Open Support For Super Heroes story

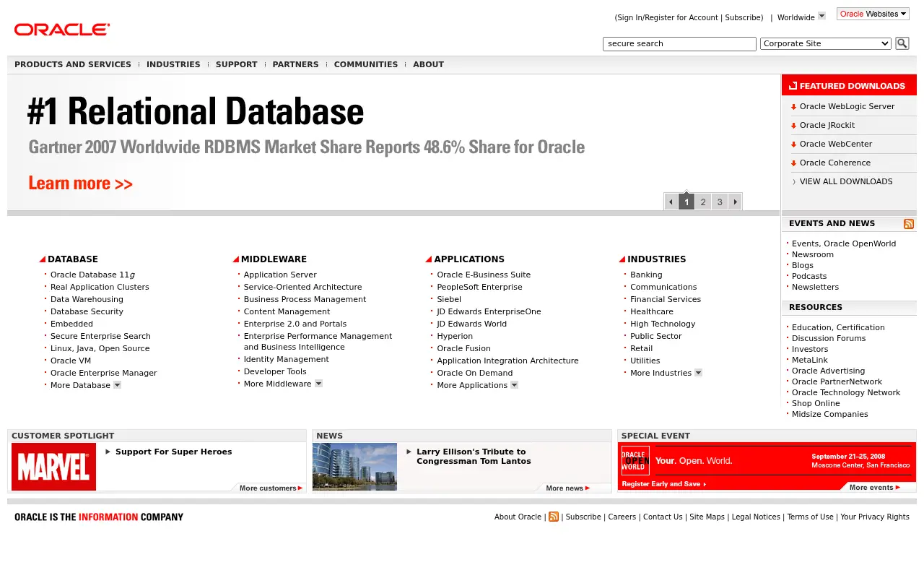(x=174, y=452)
